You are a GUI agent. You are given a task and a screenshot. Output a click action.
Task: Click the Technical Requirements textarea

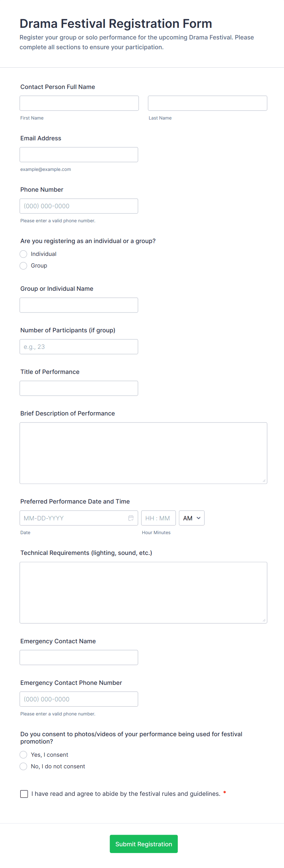[x=143, y=593]
